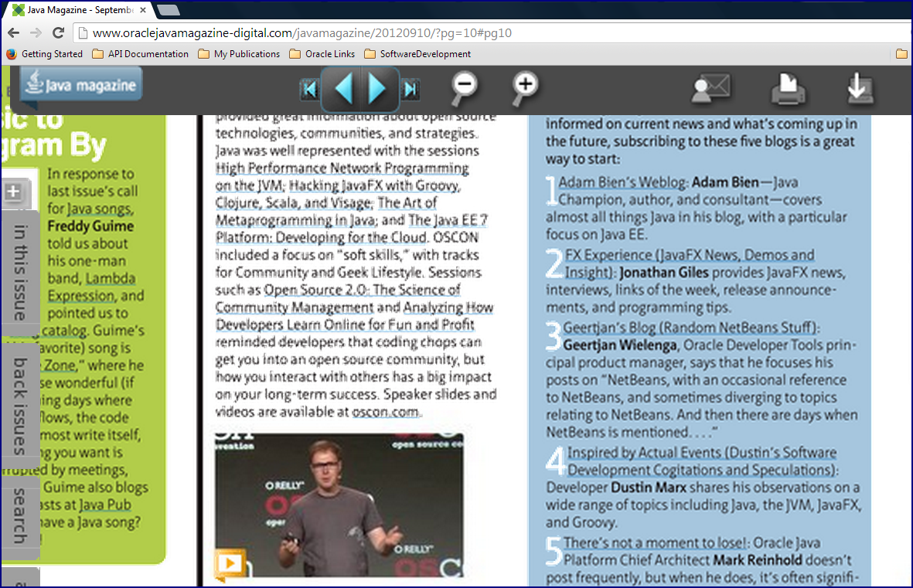Open the SoftwareDevelopment bookmarks folder

pyautogui.click(x=417, y=54)
